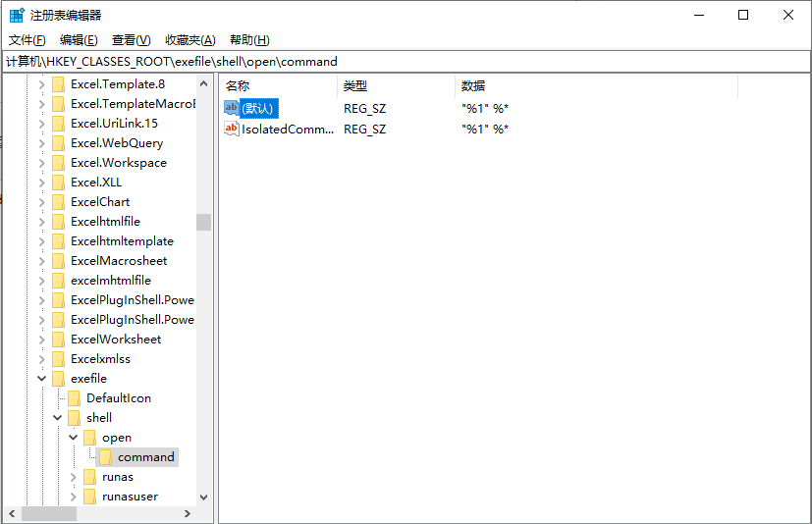
Task: Click the (默认) string value icon
Action: pyautogui.click(x=232, y=108)
